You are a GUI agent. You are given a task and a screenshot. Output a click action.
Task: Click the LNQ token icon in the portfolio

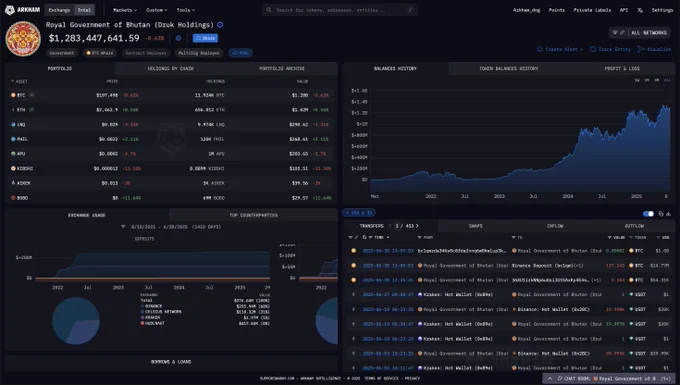click(x=13, y=124)
